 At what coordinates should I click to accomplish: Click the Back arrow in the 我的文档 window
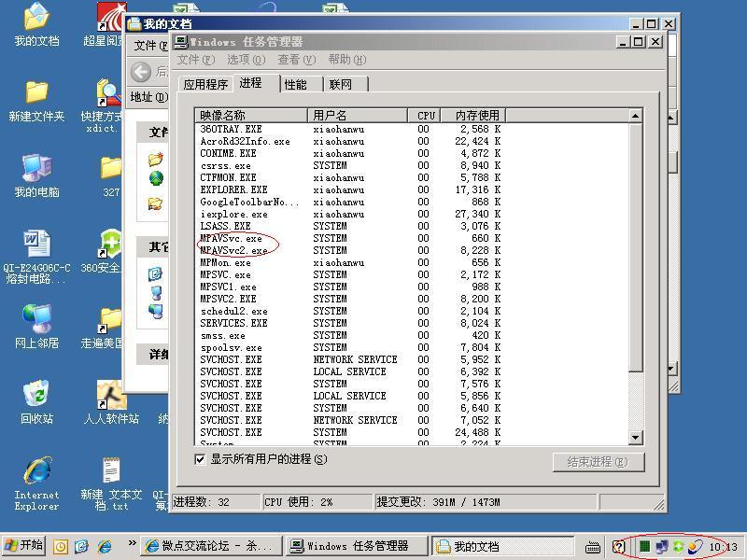tap(141, 72)
